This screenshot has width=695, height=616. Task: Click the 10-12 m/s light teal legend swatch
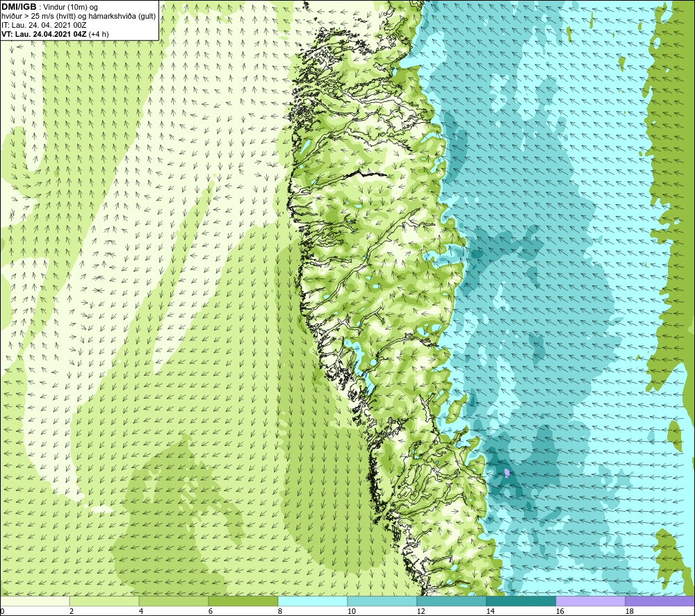382,601
